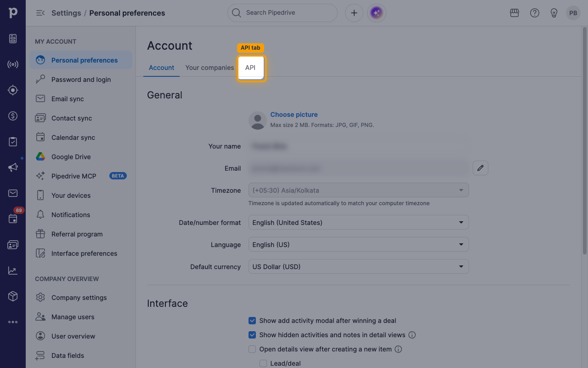
Task: Open the Timezone dropdown
Action: coord(359,190)
